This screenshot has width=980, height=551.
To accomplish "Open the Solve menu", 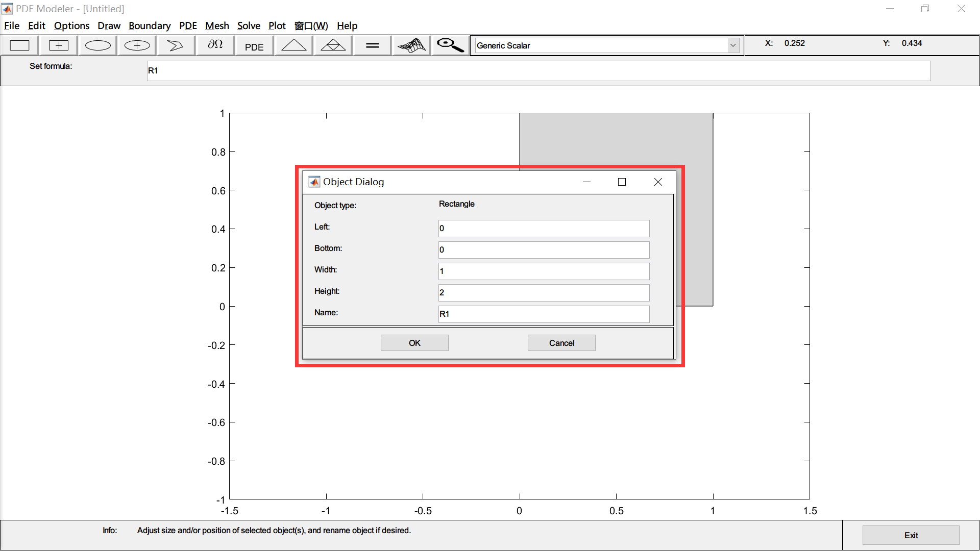I will coord(249,26).
